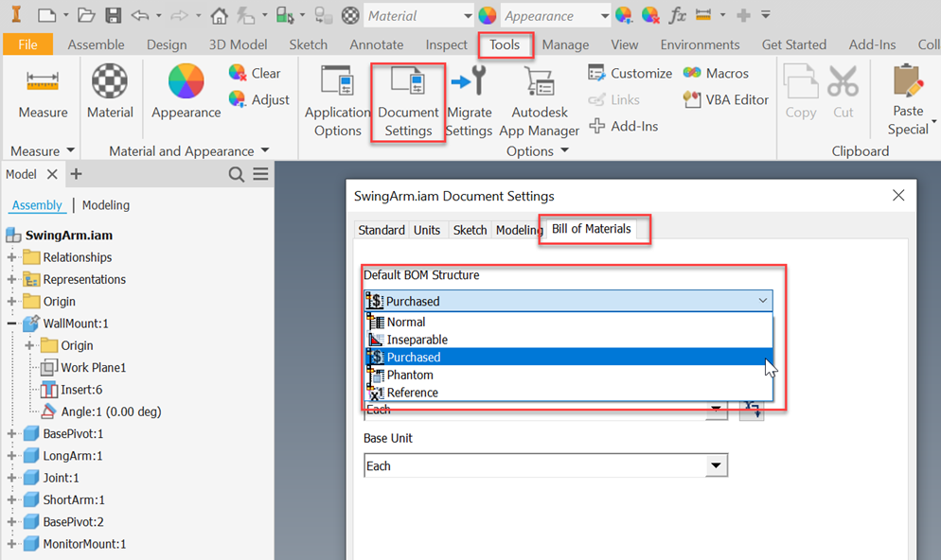Expand the Measure panel dropdown
This screenshot has height=560, width=941.
coord(70,150)
